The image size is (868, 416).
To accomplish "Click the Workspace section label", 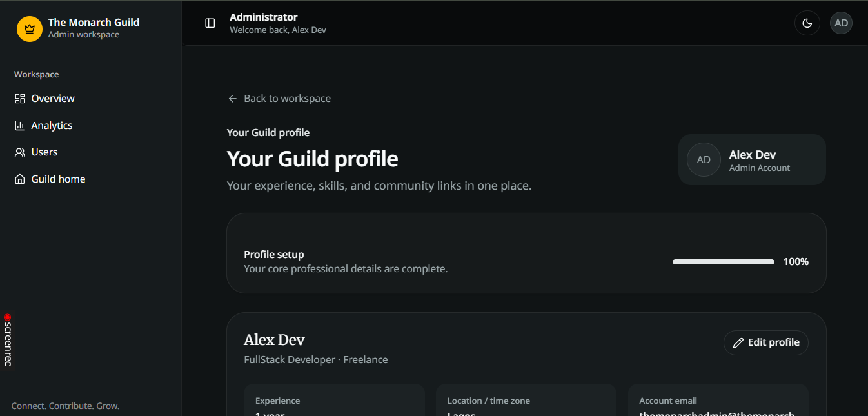I will [x=37, y=75].
